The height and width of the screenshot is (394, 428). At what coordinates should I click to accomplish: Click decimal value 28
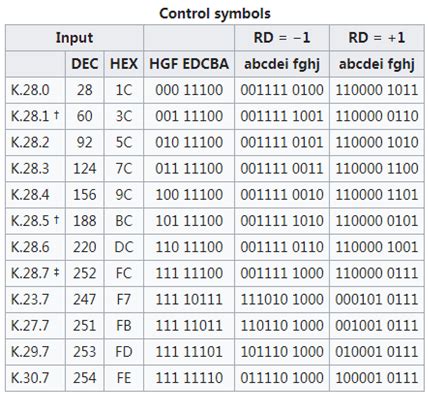85,90
